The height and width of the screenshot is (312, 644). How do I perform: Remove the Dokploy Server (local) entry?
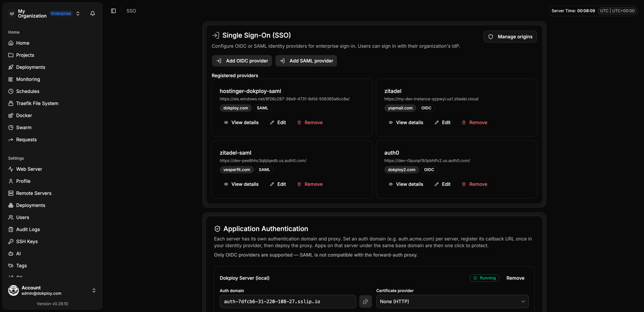point(515,278)
